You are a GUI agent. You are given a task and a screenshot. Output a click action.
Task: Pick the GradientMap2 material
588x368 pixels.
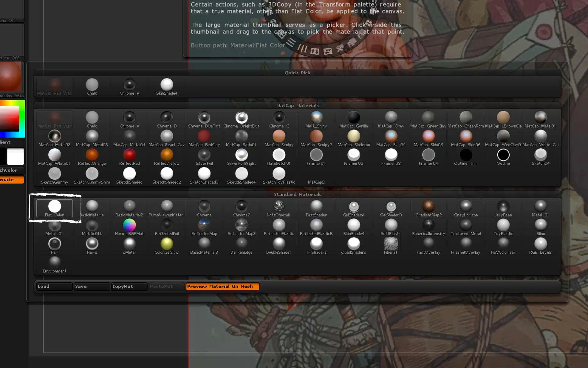[428, 206]
